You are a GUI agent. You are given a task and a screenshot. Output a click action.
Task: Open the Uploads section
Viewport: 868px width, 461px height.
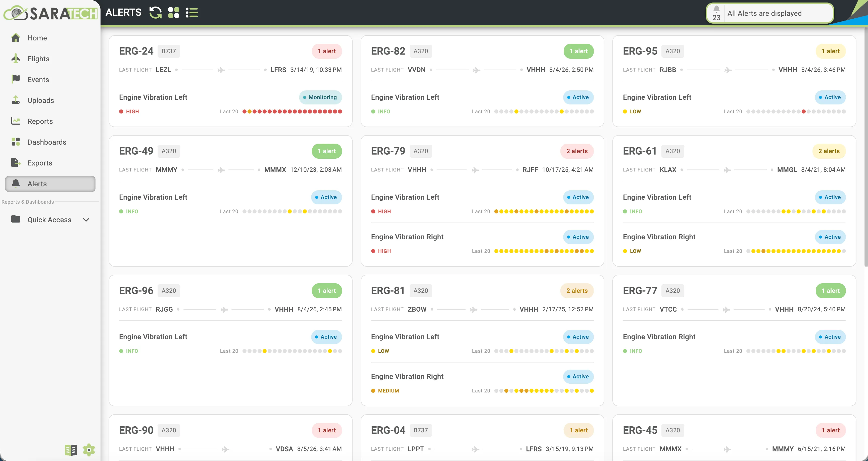tap(41, 100)
